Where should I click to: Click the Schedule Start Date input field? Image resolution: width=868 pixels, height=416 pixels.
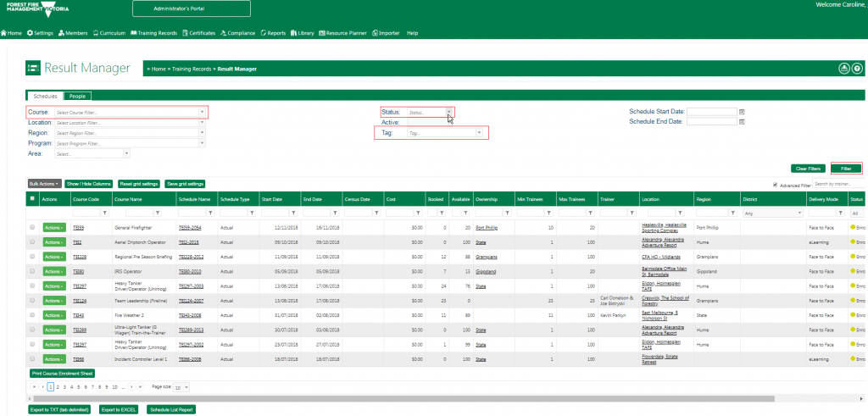coord(712,112)
